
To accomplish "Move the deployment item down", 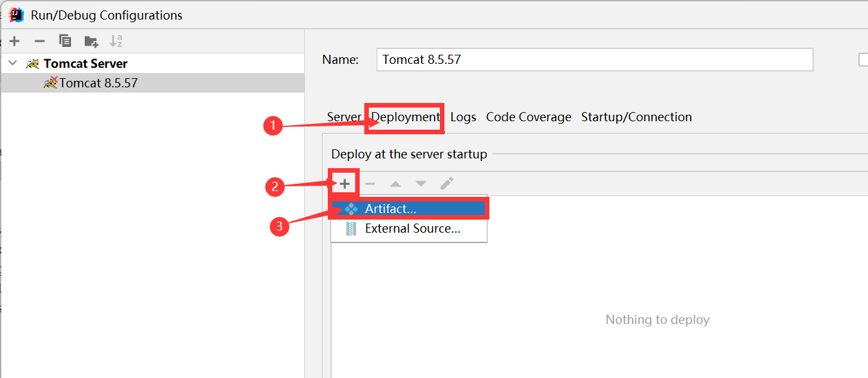I will [420, 183].
